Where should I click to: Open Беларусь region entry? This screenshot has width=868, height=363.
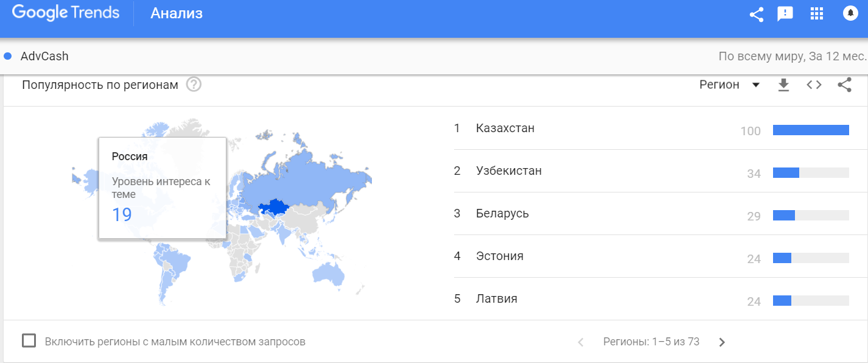pos(502,214)
